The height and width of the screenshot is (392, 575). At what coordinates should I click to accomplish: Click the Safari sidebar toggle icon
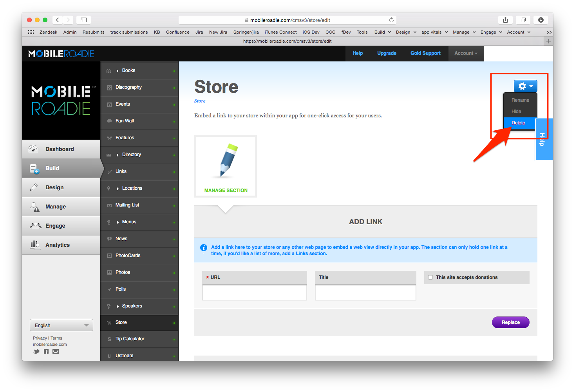[83, 20]
